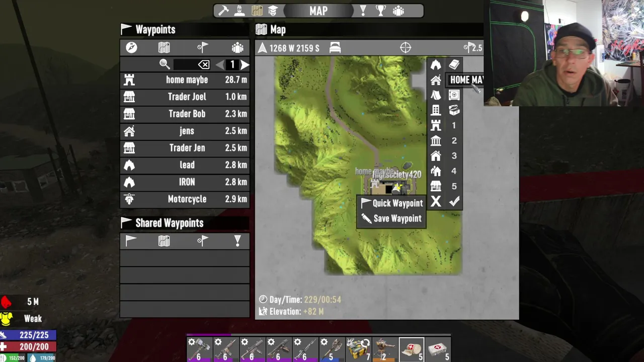Viewport: 644px width, 362px height.
Task: Select the sledgehammer in toolbelt slot
Action: click(x=199, y=350)
